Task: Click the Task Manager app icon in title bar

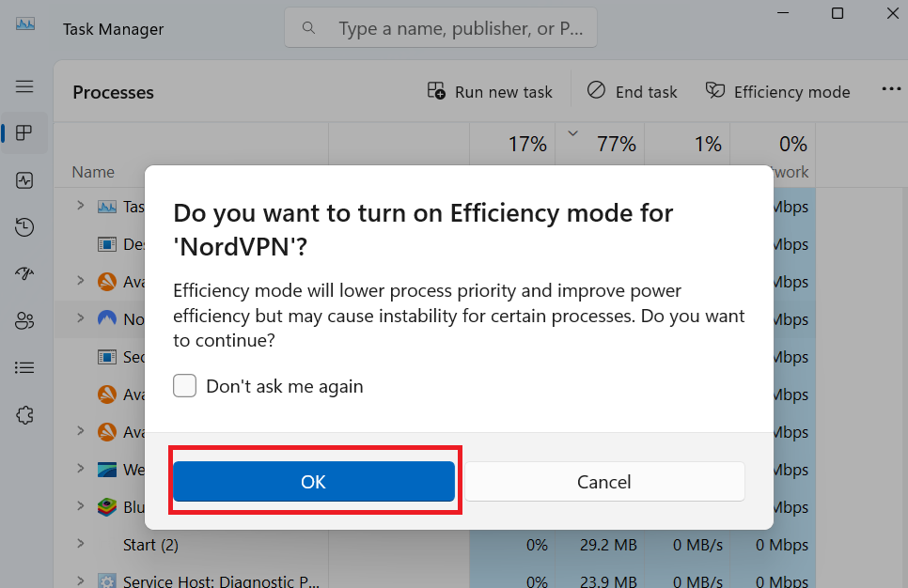Action: pyautogui.click(x=24, y=24)
